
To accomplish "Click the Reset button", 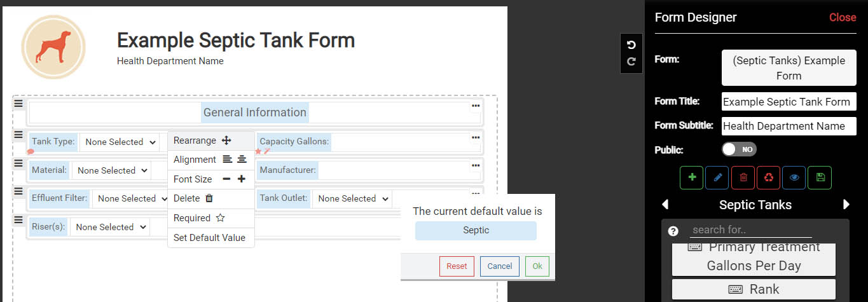I will coord(457,266).
